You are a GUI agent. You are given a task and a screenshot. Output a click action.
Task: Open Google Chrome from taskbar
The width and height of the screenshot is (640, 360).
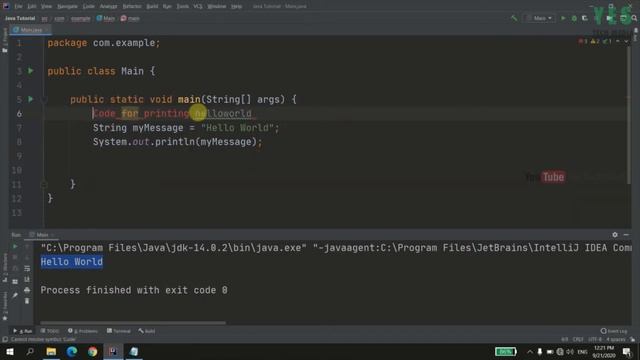pyautogui.click(x=93, y=351)
